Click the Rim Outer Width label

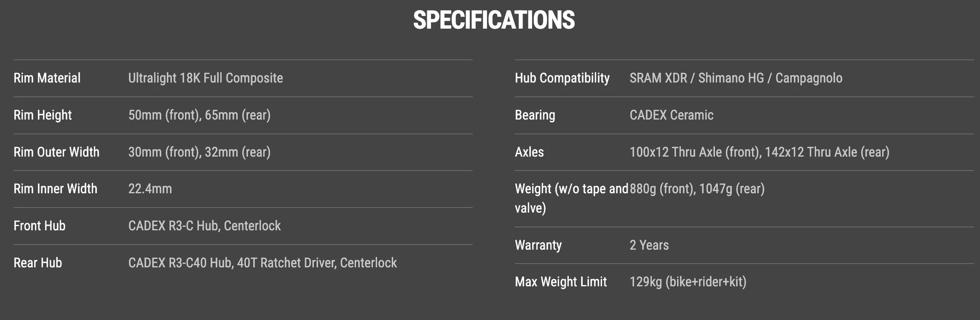point(56,152)
